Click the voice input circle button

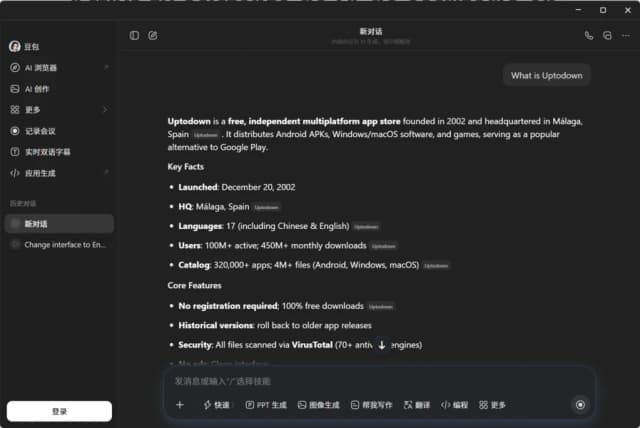click(x=580, y=405)
